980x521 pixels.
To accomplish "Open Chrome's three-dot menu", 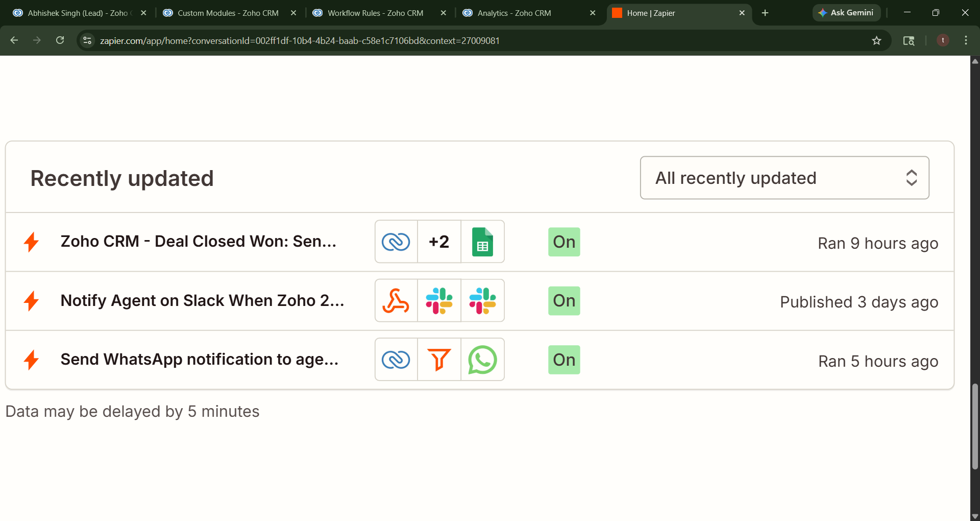I will [x=966, y=40].
